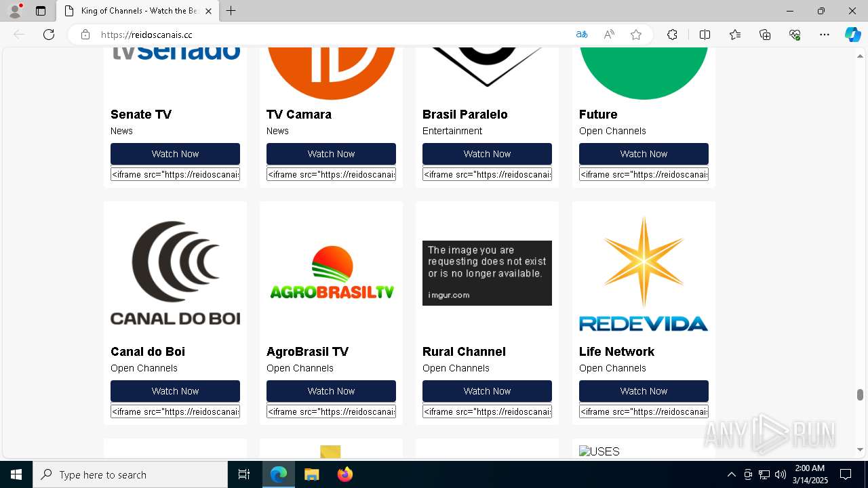Image resolution: width=868 pixels, height=488 pixels.
Task: Watch Now for Rural Channel
Action: (487, 391)
